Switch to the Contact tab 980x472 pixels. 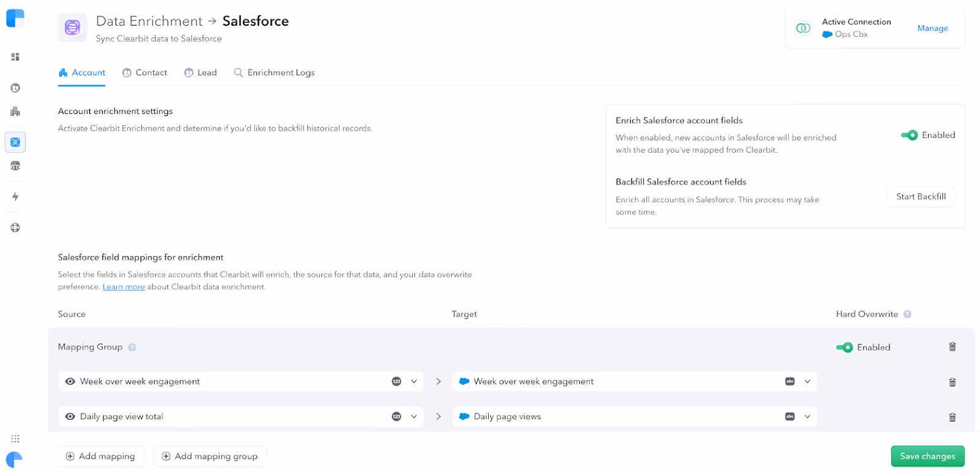point(145,73)
